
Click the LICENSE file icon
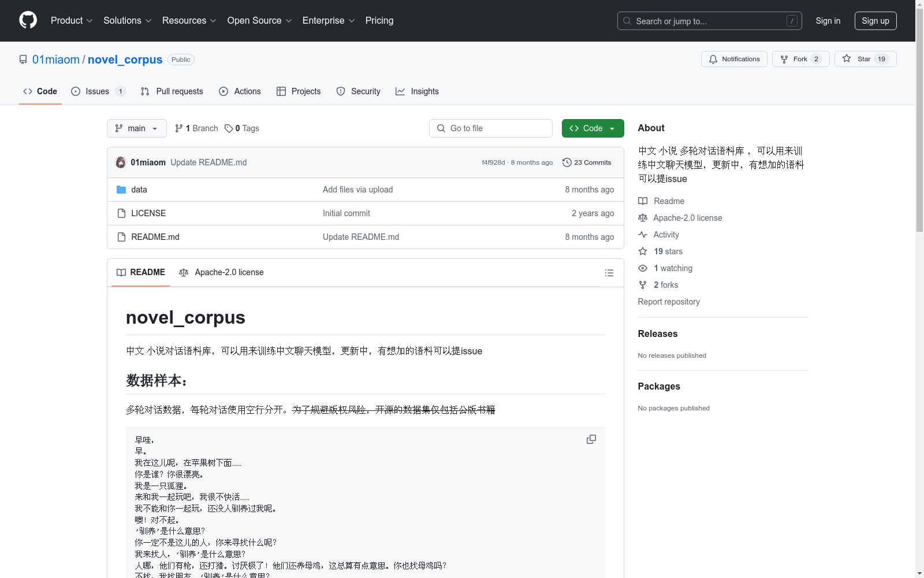pos(121,213)
